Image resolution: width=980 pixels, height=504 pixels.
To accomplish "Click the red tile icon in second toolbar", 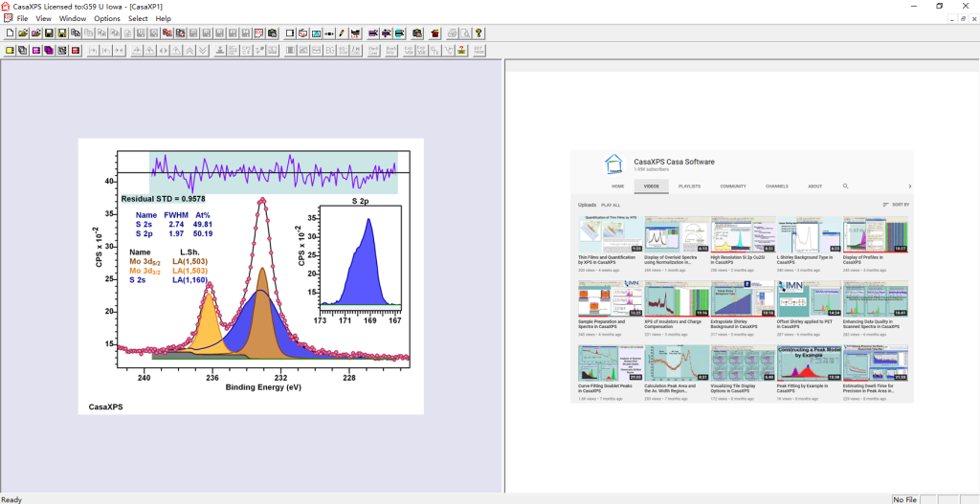I will pyautogui.click(x=75, y=51).
